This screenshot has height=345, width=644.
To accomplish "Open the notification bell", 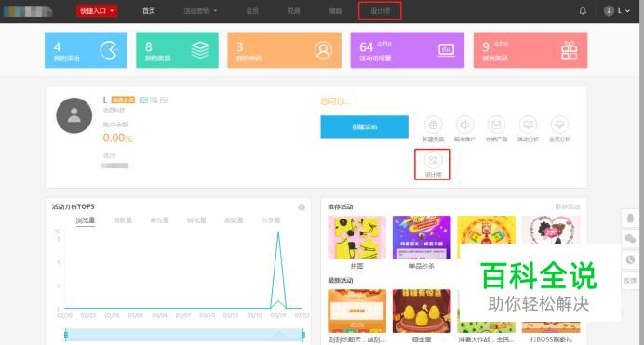I will pos(583,11).
